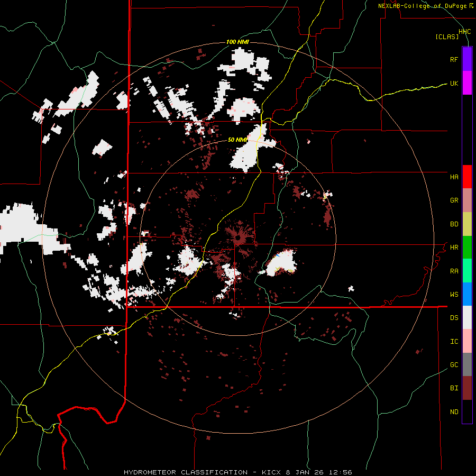Click the HHC product code text
Image resolution: width=476 pixels, height=476 pixels.
(x=464, y=32)
